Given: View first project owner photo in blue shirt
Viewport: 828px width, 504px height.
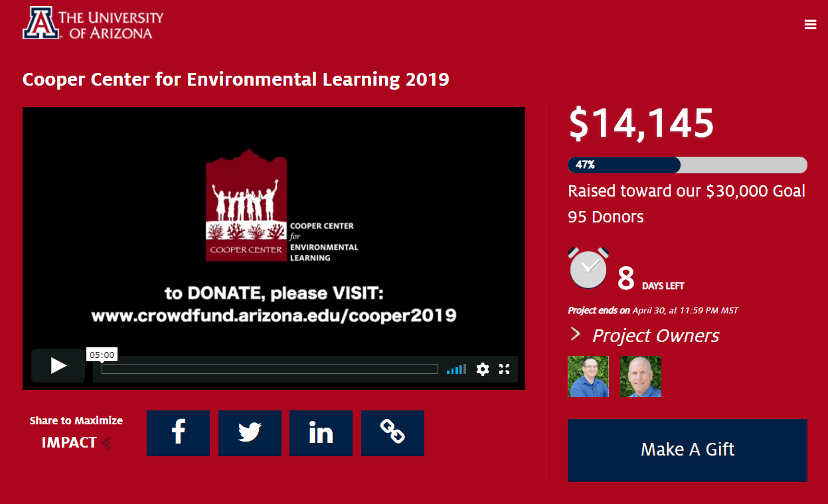Looking at the screenshot, I should (588, 377).
